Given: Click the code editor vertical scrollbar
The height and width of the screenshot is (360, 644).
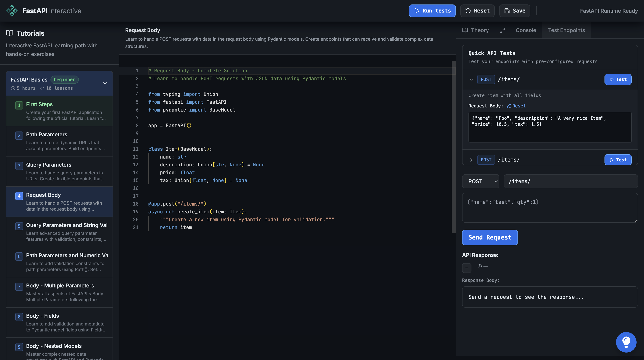Looking at the screenshot, I should 454,147.
